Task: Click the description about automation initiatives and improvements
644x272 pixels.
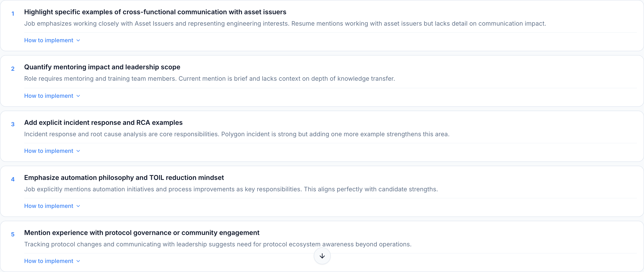Action: [231, 189]
